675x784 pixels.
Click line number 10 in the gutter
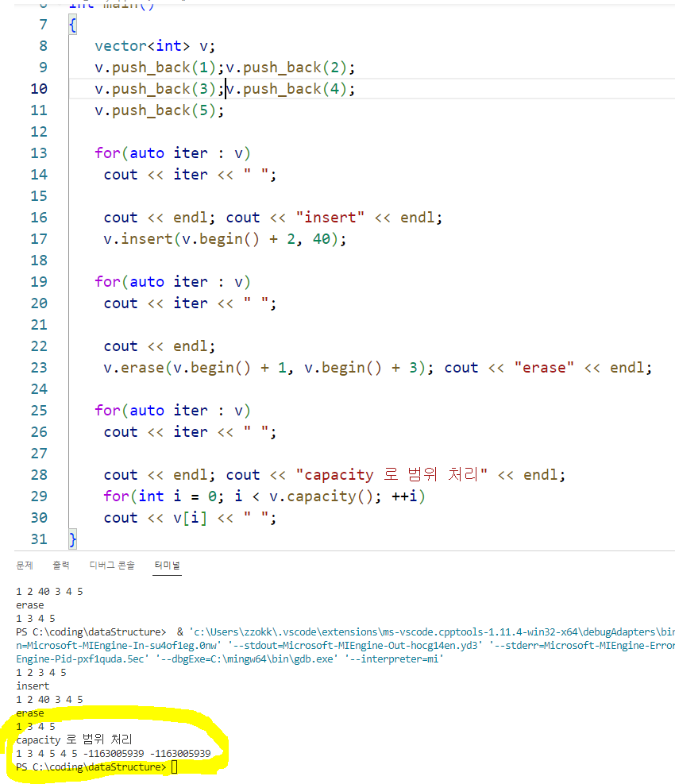pyautogui.click(x=39, y=88)
